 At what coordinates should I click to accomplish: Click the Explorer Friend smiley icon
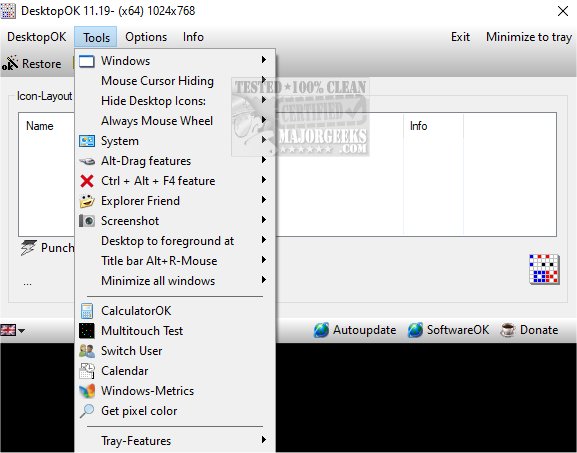[x=87, y=201]
